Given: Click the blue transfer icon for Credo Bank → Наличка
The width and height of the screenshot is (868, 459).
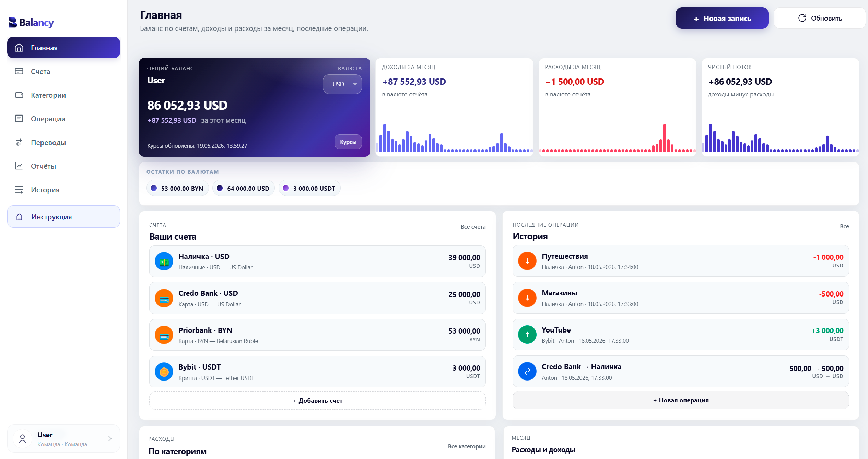Looking at the screenshot, I should (527, 372).
